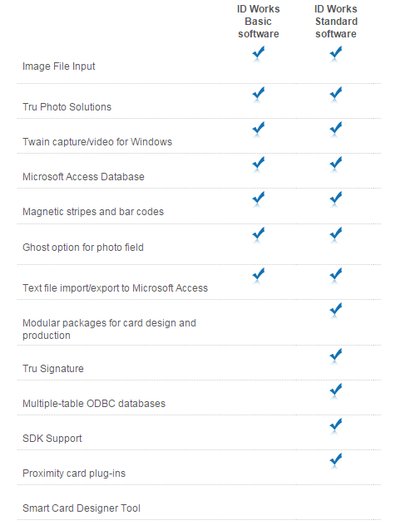Click the Smart Card Designer Tool label
Viewport: 402px width, 530px height.
[81, 508]
